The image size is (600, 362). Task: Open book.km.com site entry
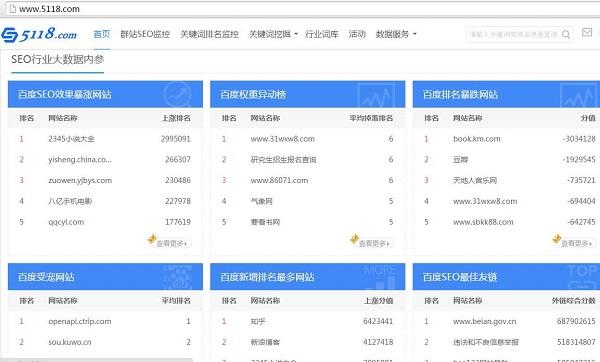[x=477, y=139]
